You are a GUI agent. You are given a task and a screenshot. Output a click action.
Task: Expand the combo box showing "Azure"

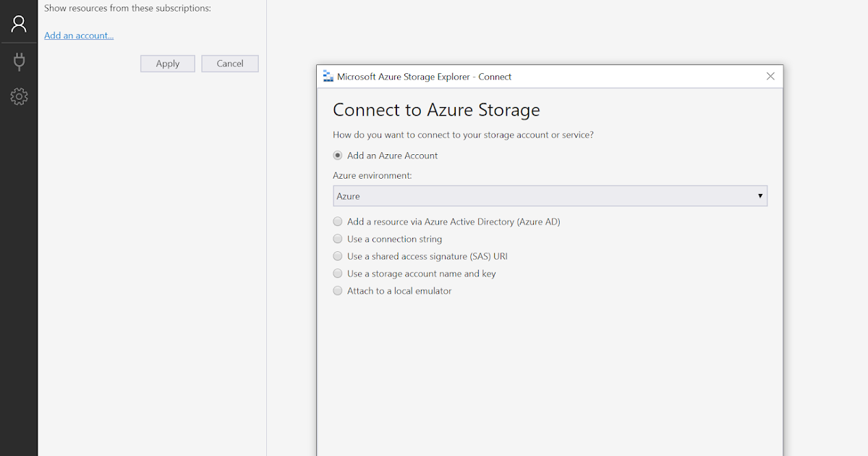(x=550, y=195)
